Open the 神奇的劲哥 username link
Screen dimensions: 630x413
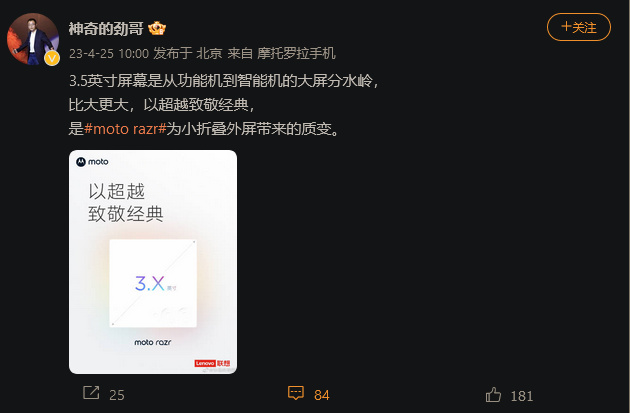106,29
